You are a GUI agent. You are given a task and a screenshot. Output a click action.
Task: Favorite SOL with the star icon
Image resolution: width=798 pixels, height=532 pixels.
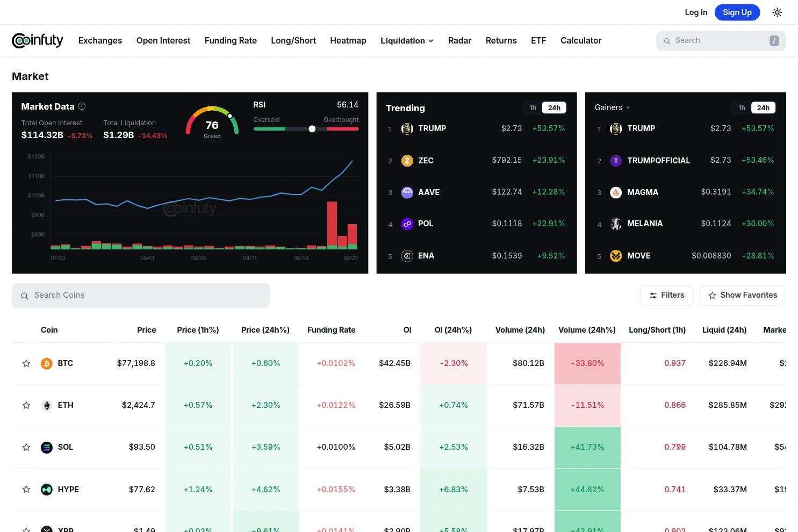(x=26, y=448)
